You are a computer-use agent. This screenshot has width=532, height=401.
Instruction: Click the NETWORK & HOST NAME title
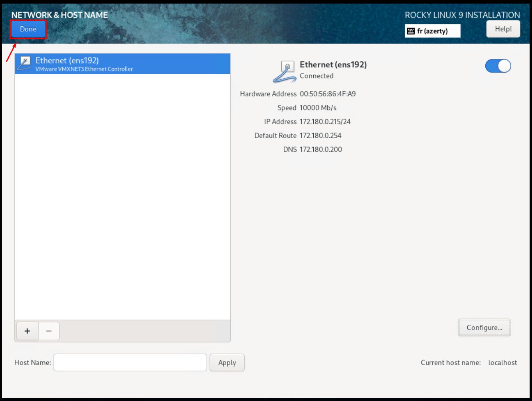(x=59, y=15)
